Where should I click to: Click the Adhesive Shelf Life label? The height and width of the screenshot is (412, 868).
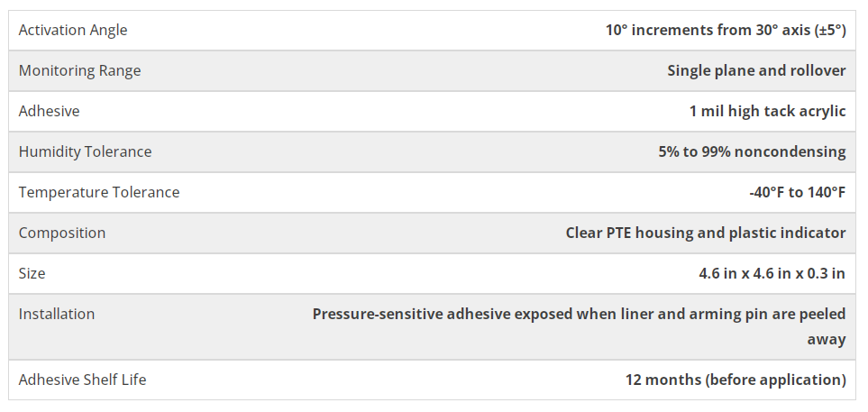(82, 380)
